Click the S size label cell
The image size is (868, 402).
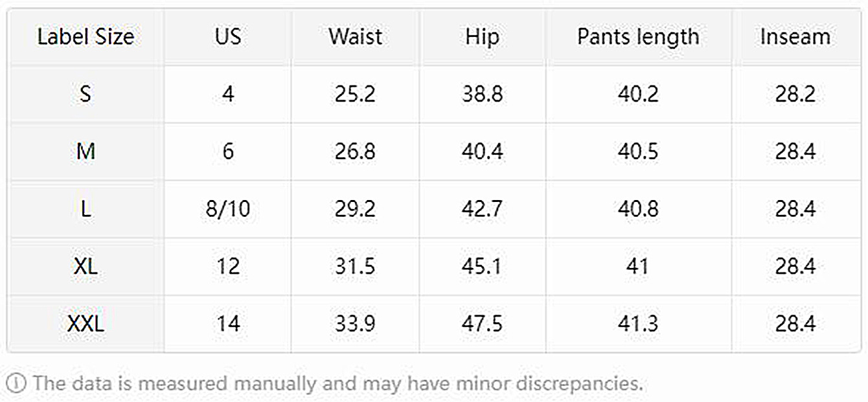[x=86, y=95]
